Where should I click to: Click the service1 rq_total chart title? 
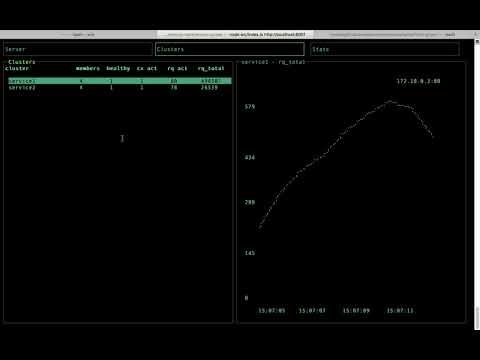(273, 62)
